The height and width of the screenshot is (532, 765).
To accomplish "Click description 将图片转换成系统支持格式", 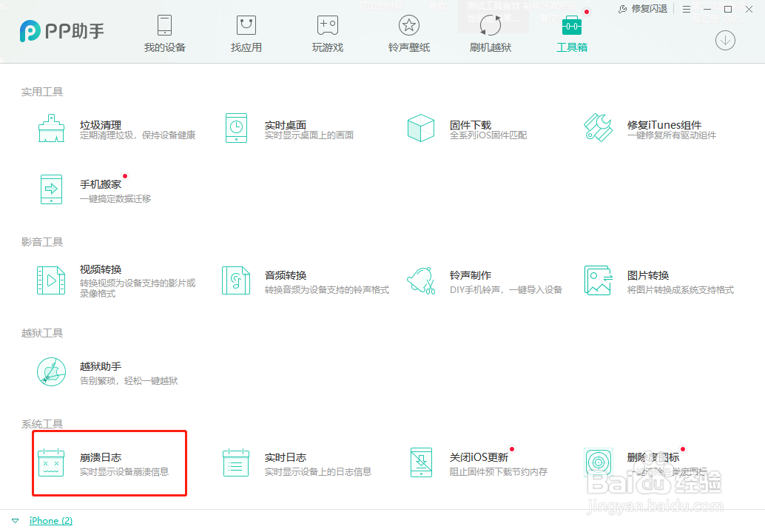I will pyautogui.click(x=680, y=290).
